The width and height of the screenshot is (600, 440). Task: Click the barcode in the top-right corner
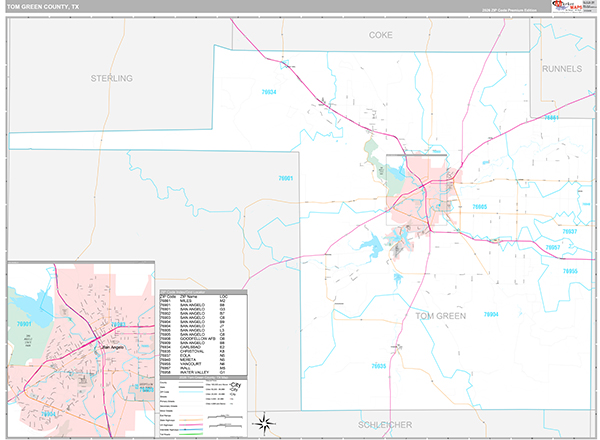pos(589,7)
